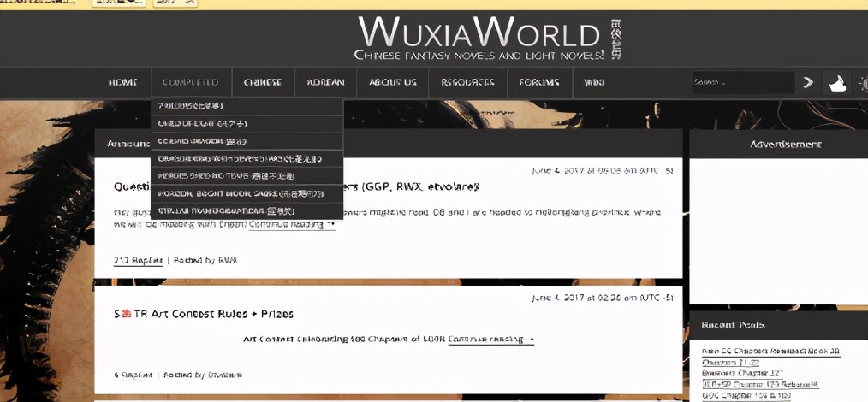Choose Coiling Dragon from the dropdown
This screenshot has width=868, height=402.
click(247, 141)
